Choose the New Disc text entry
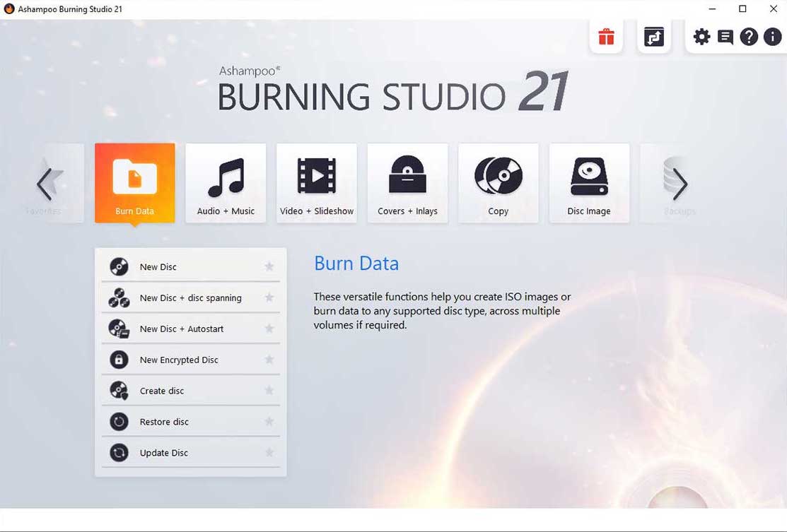787x532 pixels. tap(158, 267)
